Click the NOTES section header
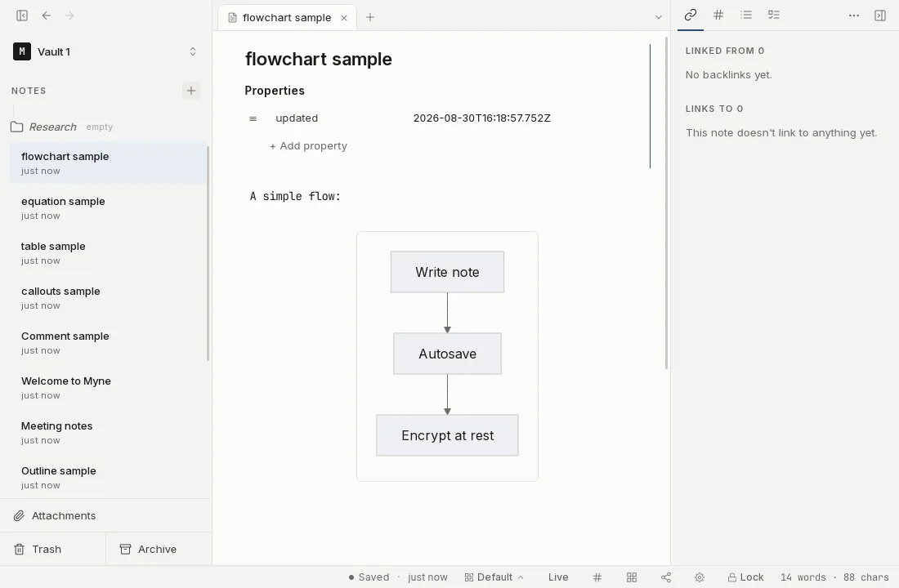The width and height of the screenshot is (899, 588). coord(29,91)
